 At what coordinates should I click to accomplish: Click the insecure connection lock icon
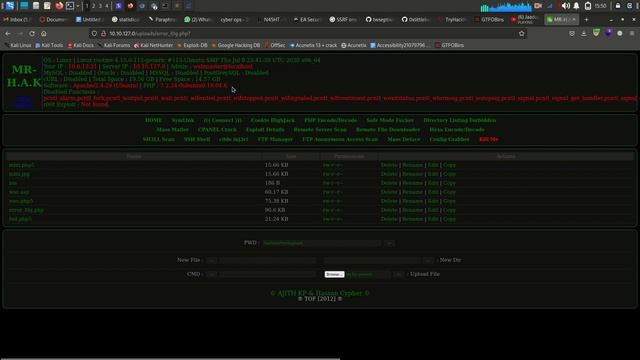tap(103, 33)
